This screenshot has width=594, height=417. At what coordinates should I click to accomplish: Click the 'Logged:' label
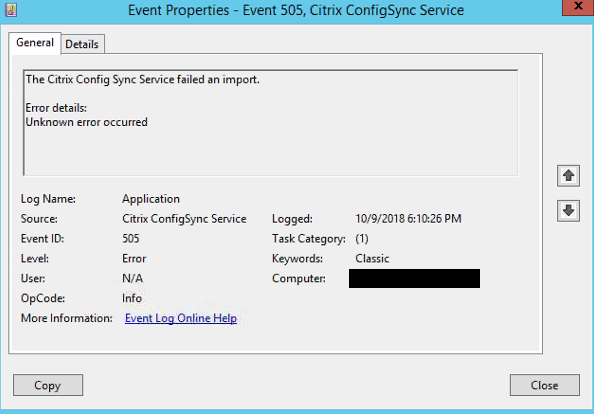point(292,219)
